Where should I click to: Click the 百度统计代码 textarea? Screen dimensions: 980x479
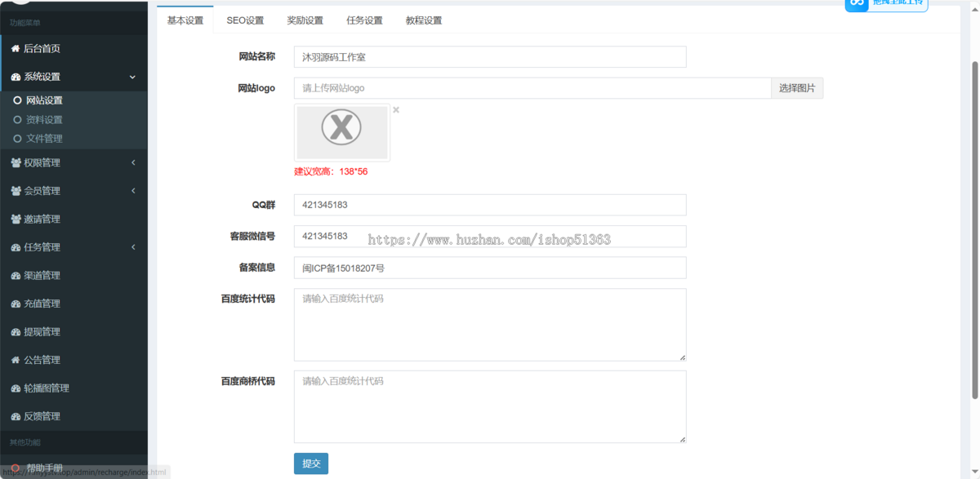pyautogui.click(x=490, y=325)
